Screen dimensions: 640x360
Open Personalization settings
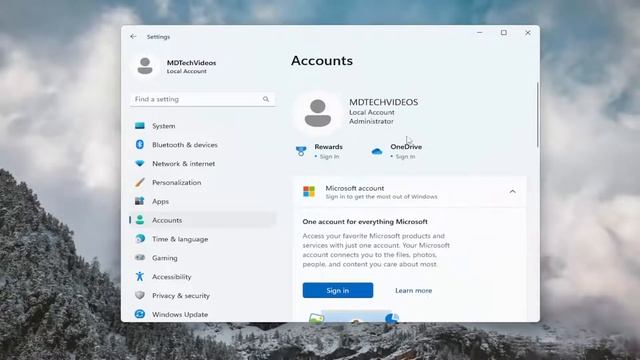(202, 182)
